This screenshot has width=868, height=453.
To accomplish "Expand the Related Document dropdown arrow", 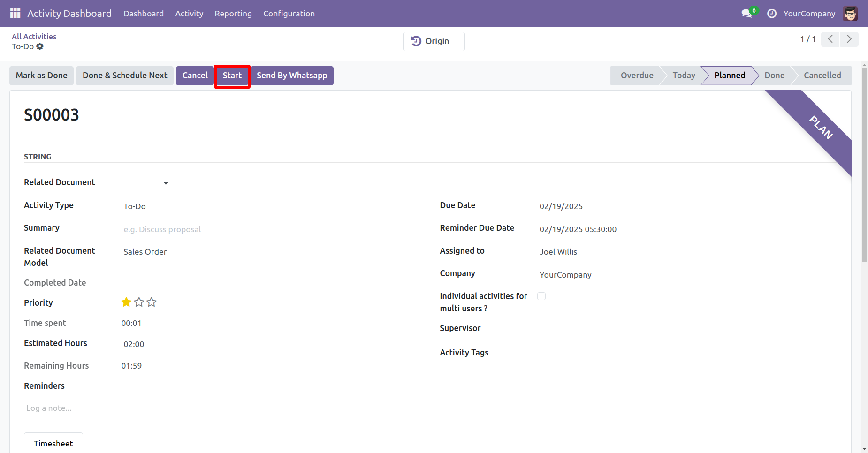I will tap(166, 183).
